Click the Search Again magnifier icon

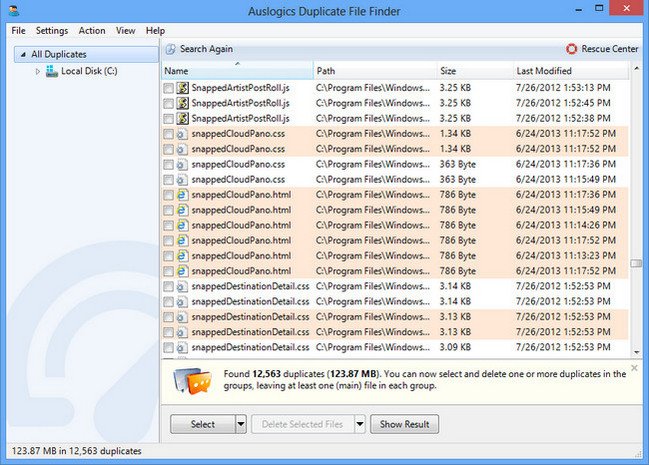[x=171, y=49]
